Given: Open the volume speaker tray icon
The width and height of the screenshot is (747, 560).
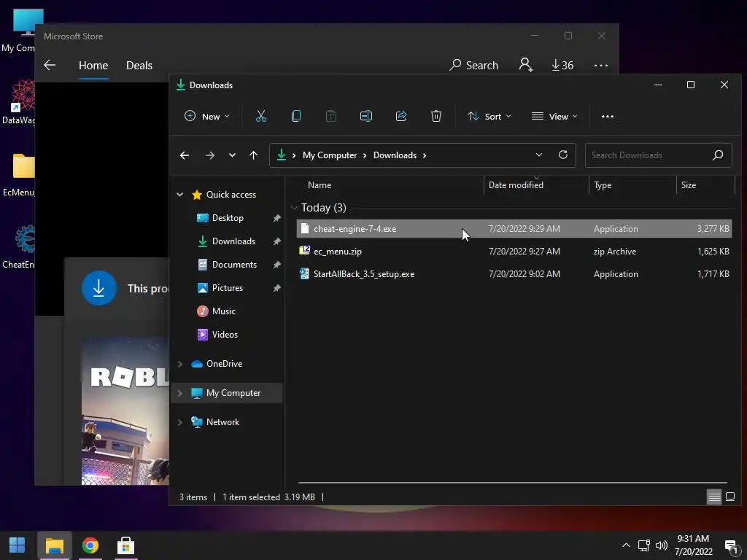Looking at the screenshot, I should [x=661, y=545].
